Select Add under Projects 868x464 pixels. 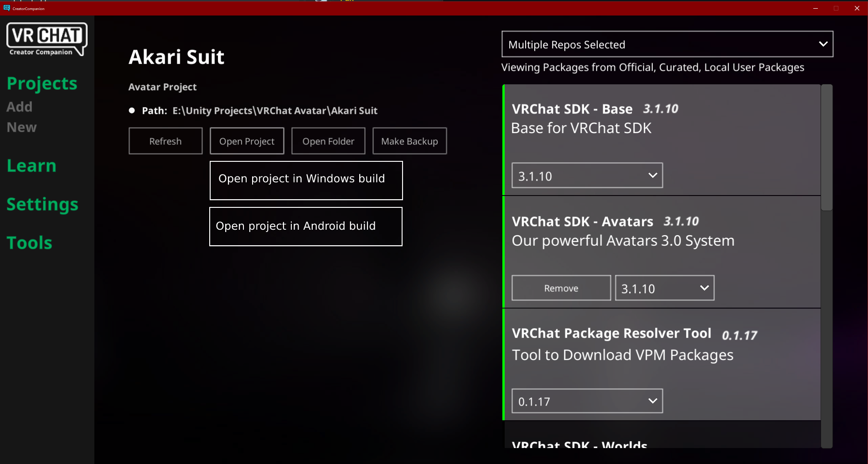19,107
